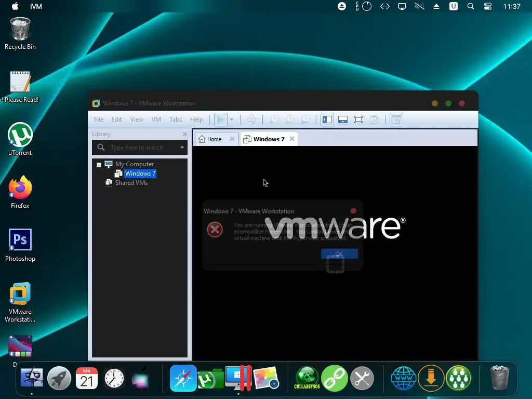
Task: Open the wrench tools icon in dock
Action: coord(362,378)
